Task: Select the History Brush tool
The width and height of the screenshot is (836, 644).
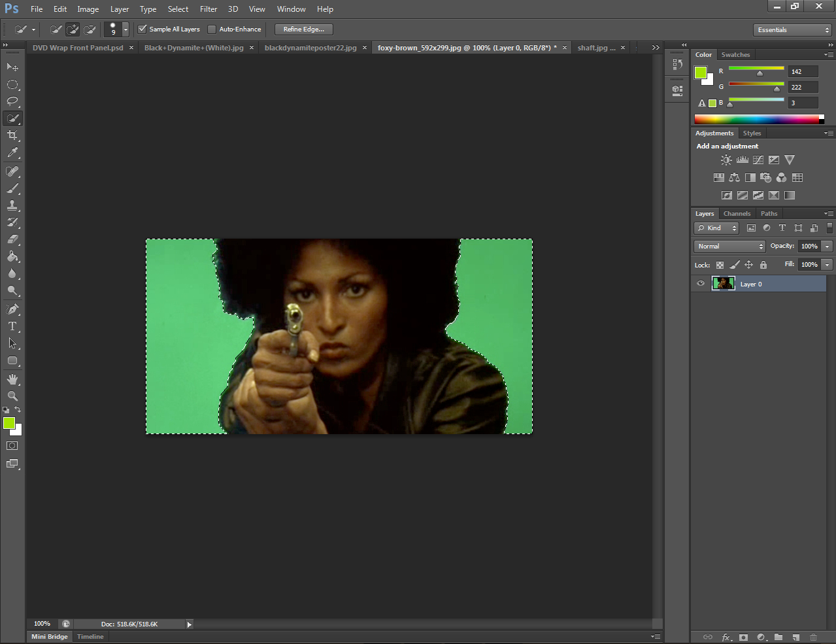Action: pos(12,222)
